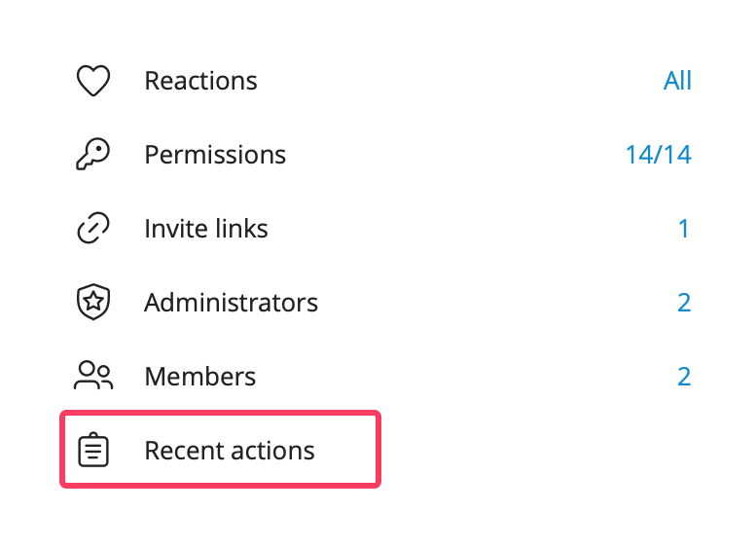Click the chain Invite links icon
The width and height of the screenshot is (756, 548).
93,228
